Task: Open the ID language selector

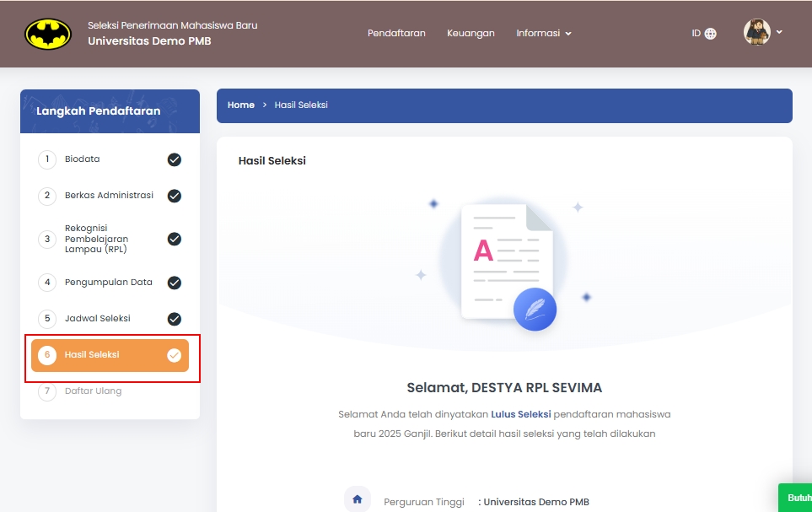Action: coord(696,34)
